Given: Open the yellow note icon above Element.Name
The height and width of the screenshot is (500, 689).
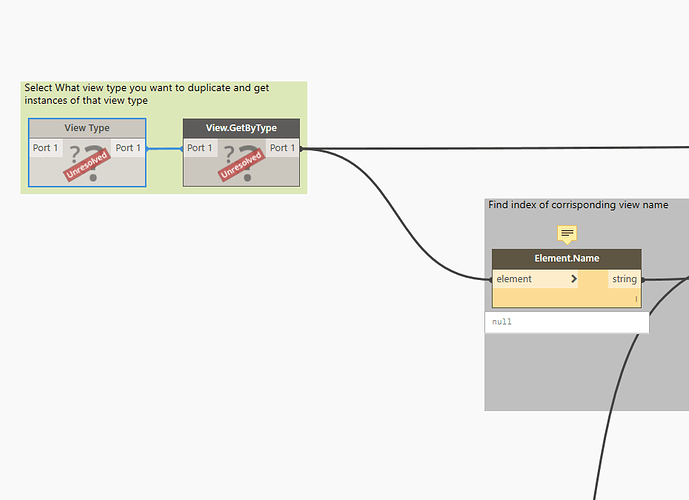Looking at the screenshot, I should pyautogui.click(x=567, y=234).
